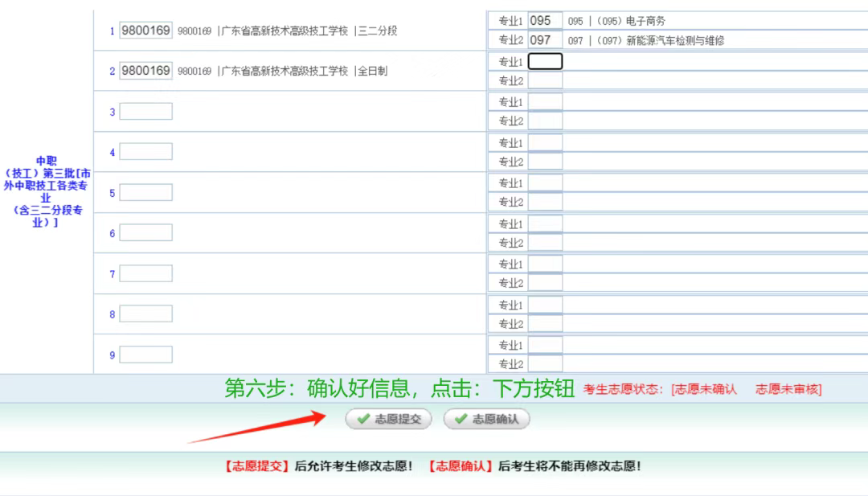Viewport: 868px width, 496px height.
Task: Click the 9800169 code field in row 1
Action: [x=146, y=30]
